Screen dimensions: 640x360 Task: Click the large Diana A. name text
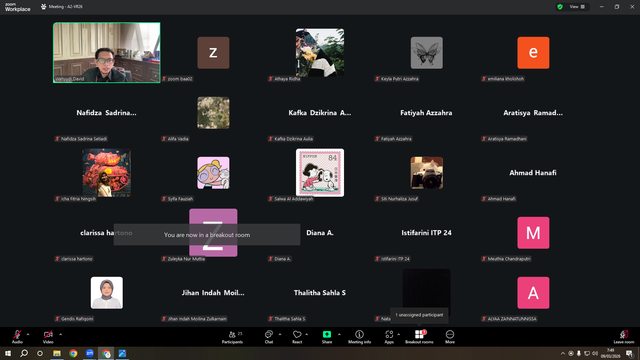point(320,233)
